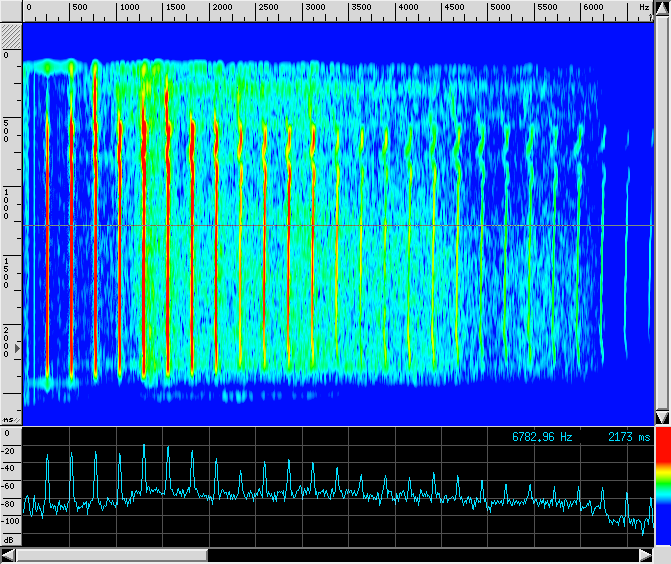Click the left arrow of the horizontal scrollbar
The width and height of the screenshot is (671, 564).
point(8,555)
